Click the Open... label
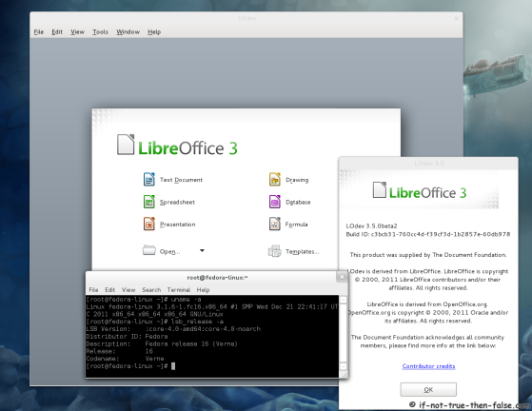The image size is (532, 411). tap(169, 251)
